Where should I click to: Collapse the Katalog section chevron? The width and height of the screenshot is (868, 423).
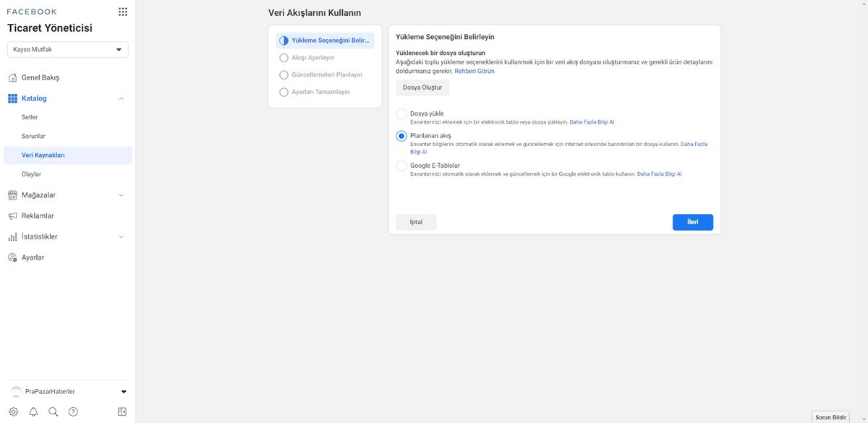click(121, 98)
